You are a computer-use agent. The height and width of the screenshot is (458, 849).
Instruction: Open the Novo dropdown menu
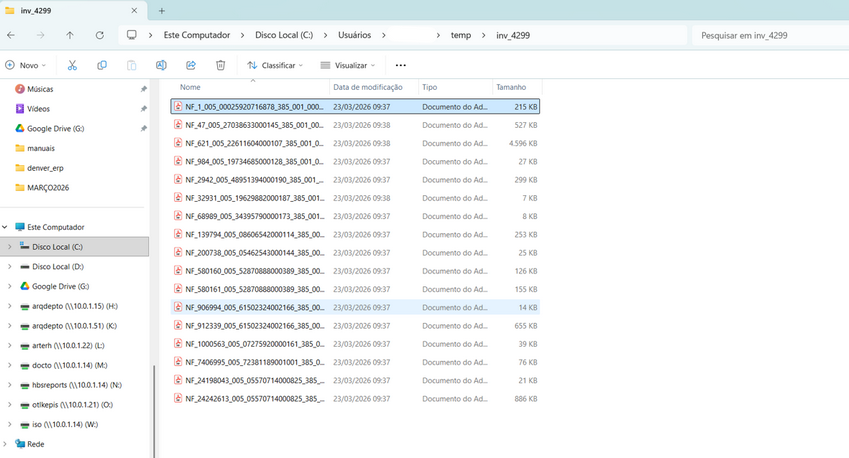[x=27, y=65]
